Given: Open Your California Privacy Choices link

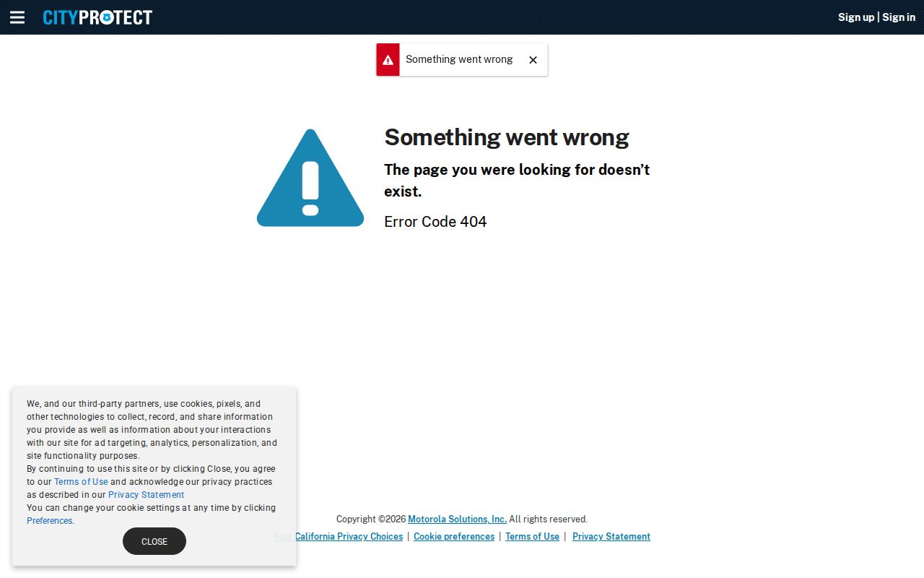Looking at the screenshot, I should 339,537.
